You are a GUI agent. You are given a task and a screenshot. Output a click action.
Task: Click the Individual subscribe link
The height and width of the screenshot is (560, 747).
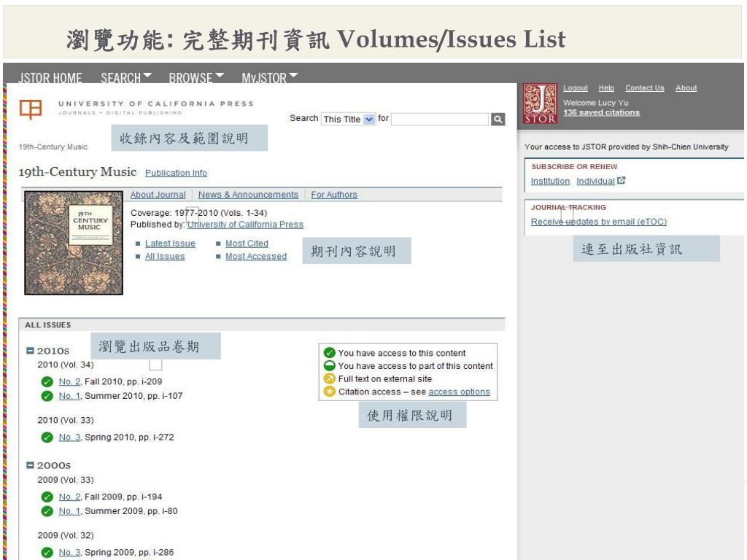[x=595, y=181]
